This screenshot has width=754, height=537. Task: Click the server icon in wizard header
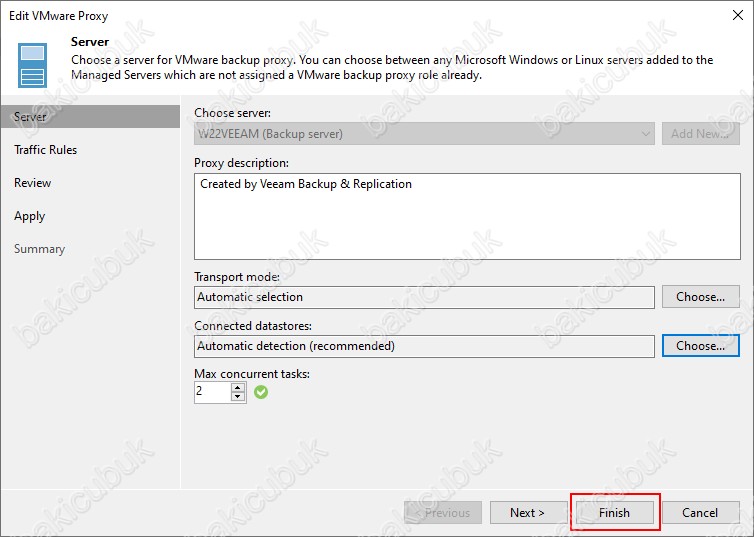32,65
